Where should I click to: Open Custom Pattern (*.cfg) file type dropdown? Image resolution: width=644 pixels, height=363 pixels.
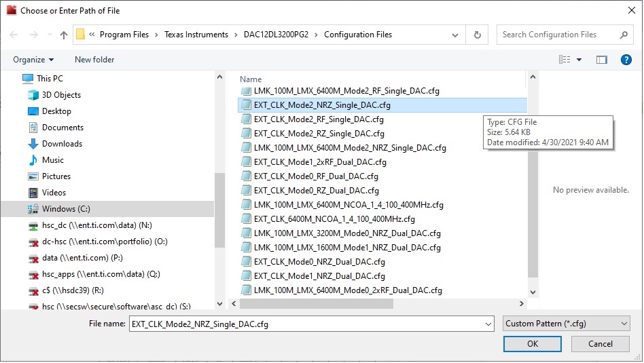tap(566, 324)
